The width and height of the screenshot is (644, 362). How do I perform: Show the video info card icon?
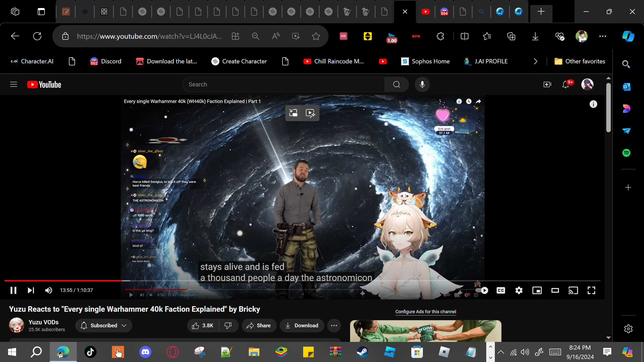pos(593,104)
